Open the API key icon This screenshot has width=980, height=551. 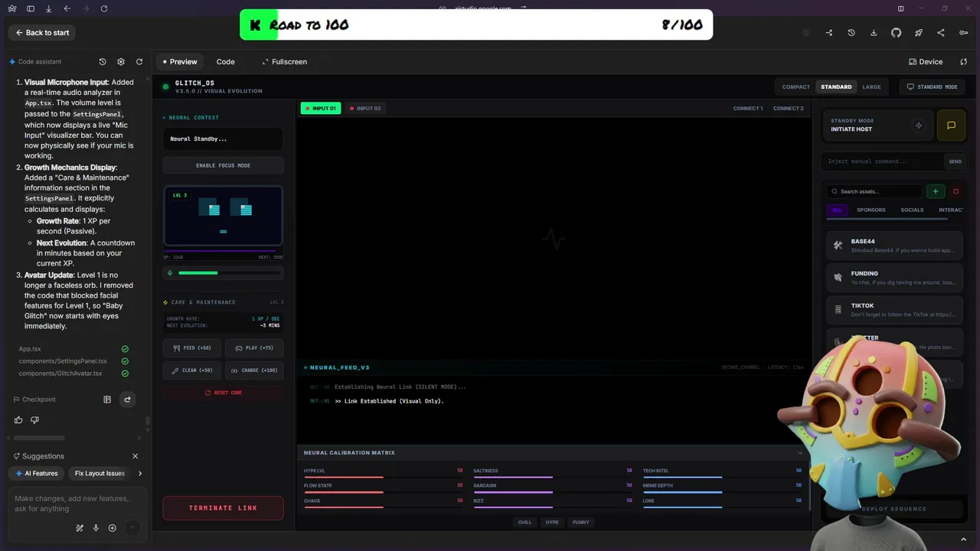pos(963,33)
